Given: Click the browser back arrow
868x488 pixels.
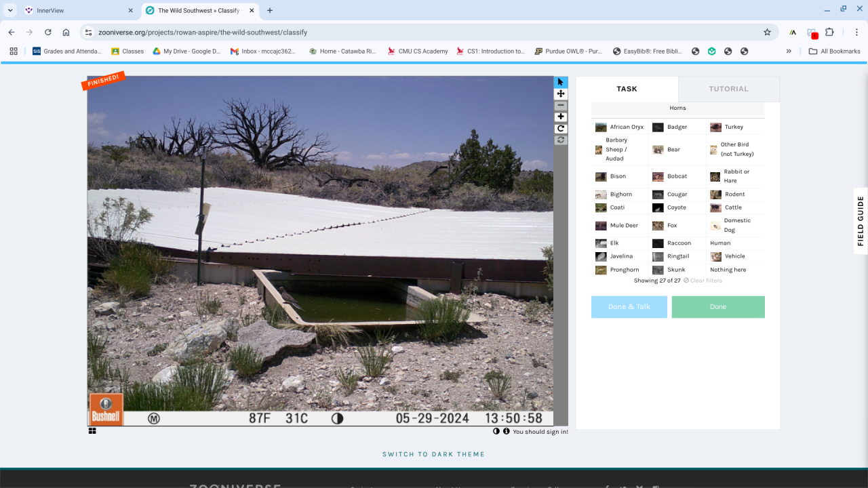Looking at the screenshot, I should 11,32.
